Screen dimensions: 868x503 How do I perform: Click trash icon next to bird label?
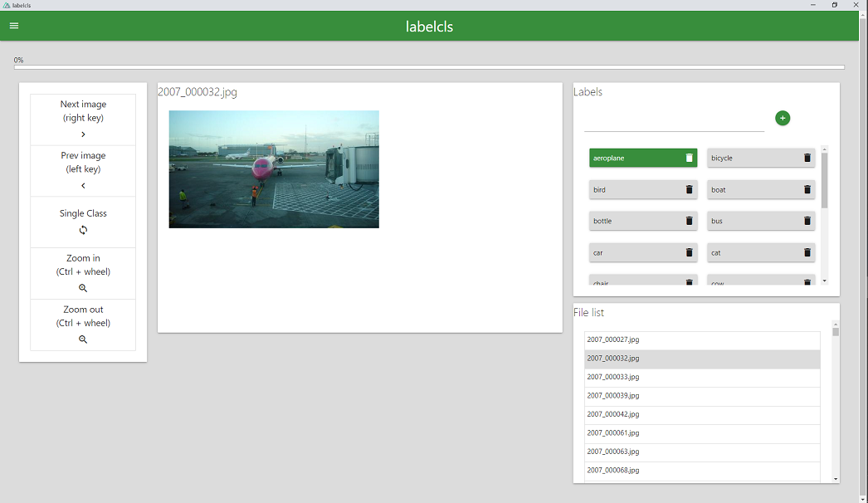pyautogui.click(x=689, y=189)
